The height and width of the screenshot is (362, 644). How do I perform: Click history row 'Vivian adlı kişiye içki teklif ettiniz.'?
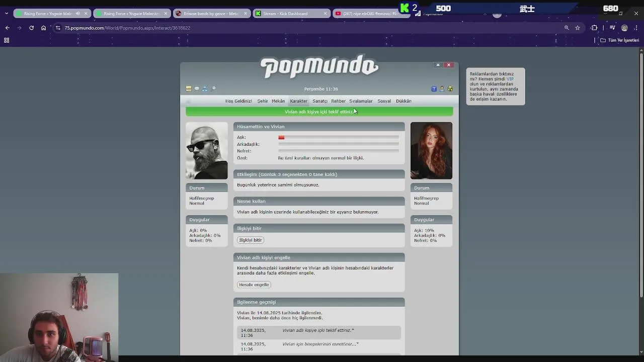[x=319, y=332]
